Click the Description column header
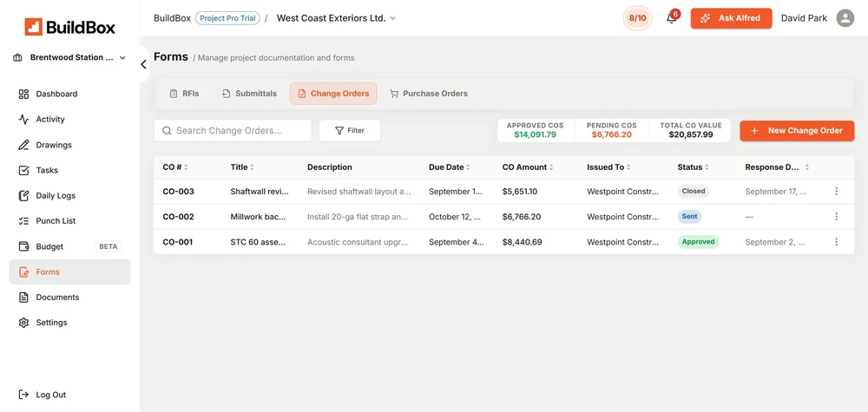Screen dimensions: 868x412 329,167
